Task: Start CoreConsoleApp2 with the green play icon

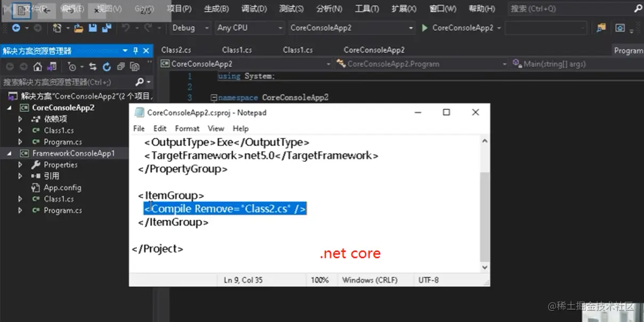Action: pyautogui.click(x=425, y=28)
